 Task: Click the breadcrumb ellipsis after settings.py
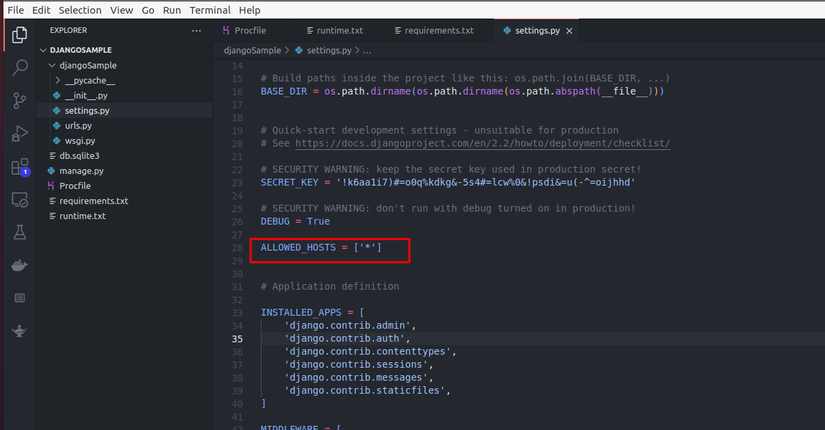[367, 51]
